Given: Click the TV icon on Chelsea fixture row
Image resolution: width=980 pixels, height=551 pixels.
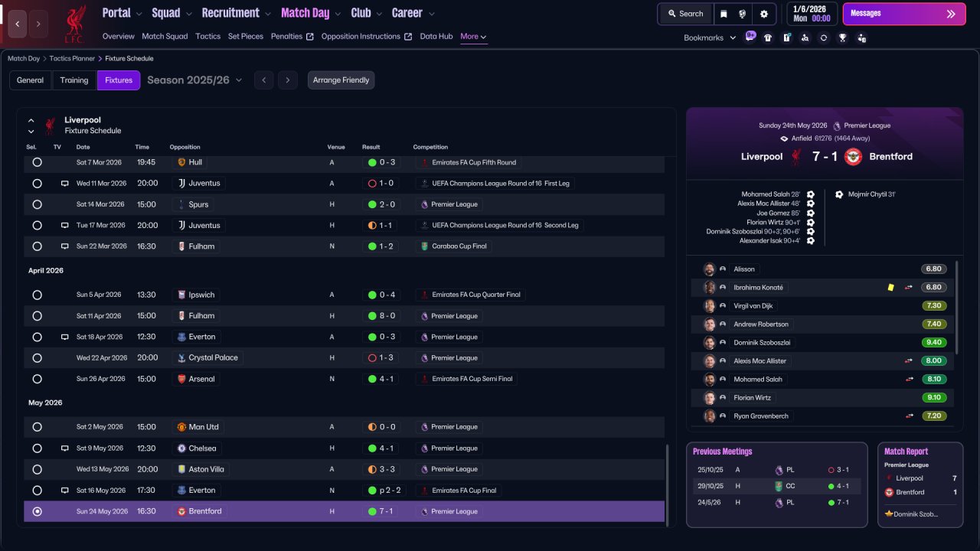Looking at the screenshot, I should 65,448.
